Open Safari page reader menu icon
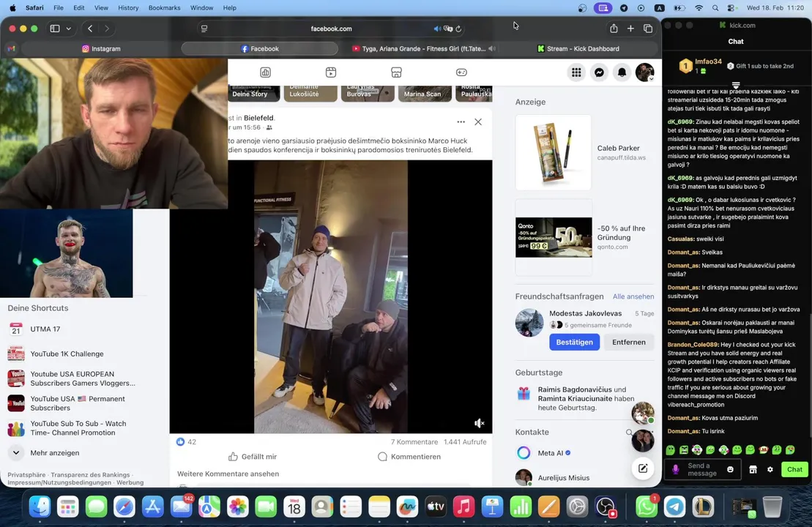 point(204,29)
